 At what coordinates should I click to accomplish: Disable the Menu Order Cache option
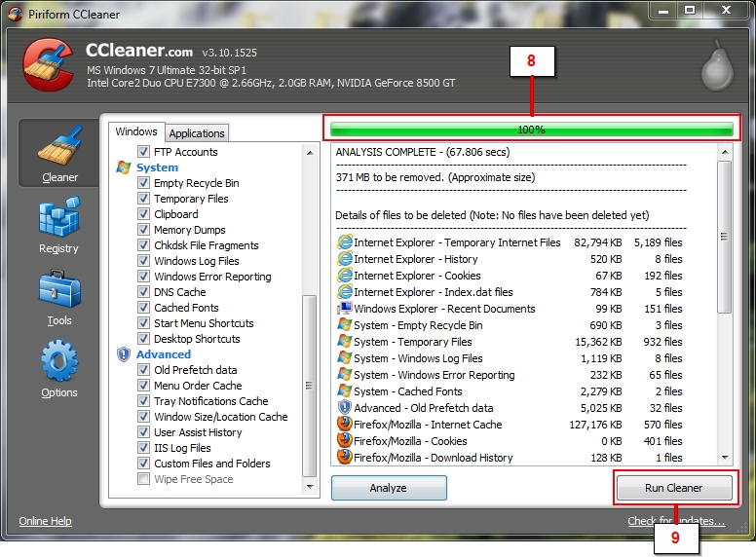[x=143, y=385]
